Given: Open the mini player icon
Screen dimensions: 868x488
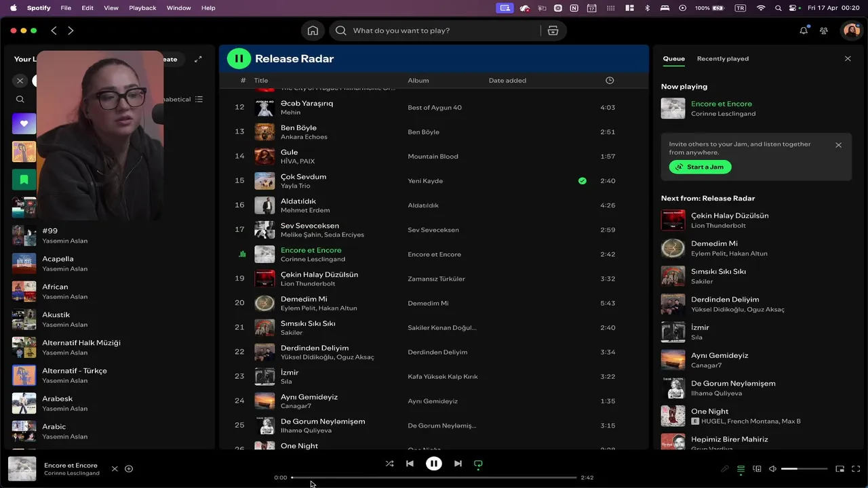Looking at the screenshot, I should pyautogui.click(x=840, y=469).
